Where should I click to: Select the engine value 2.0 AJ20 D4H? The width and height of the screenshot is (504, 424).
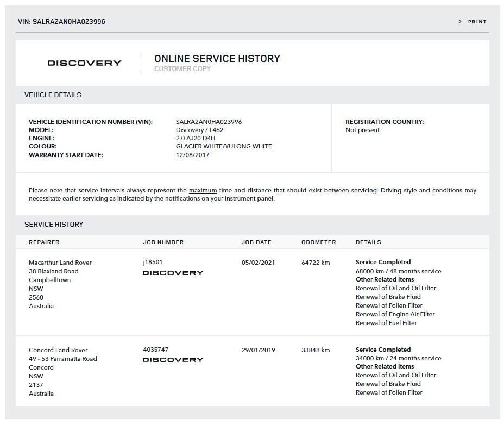[196, 138]
